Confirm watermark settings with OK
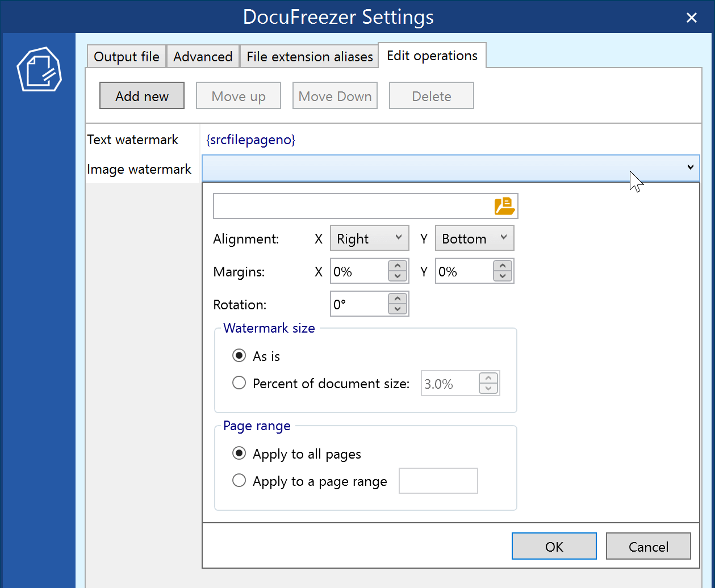The image size is (715, 588). tap(554, 546)
